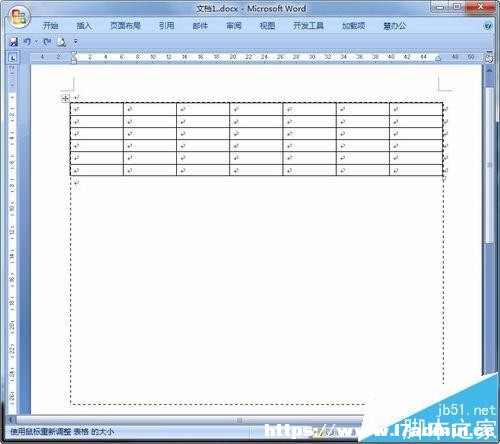This screenshot has width=500, height=444.
Task: Open the 开发工具 tab
Action: coord(308,26)
